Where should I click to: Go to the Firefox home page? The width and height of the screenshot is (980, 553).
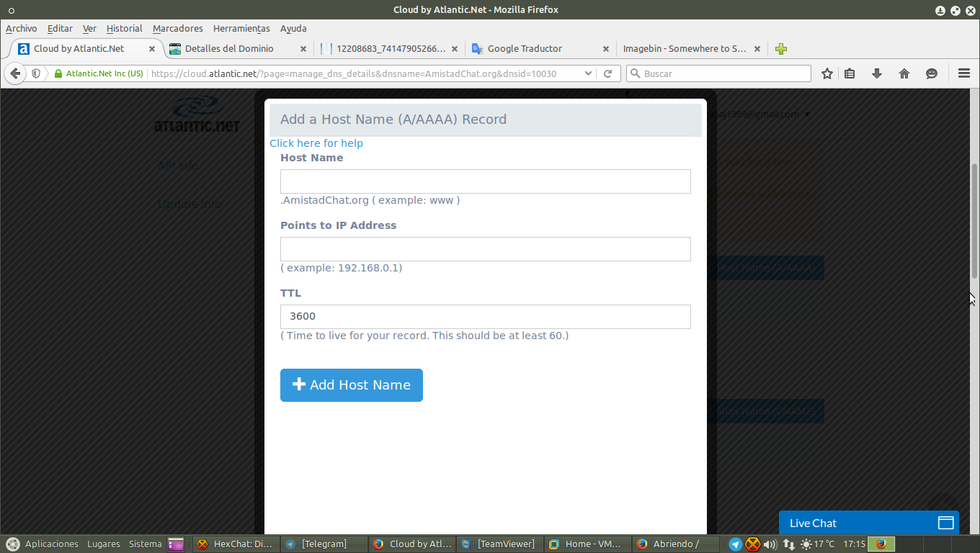point(904,73)
